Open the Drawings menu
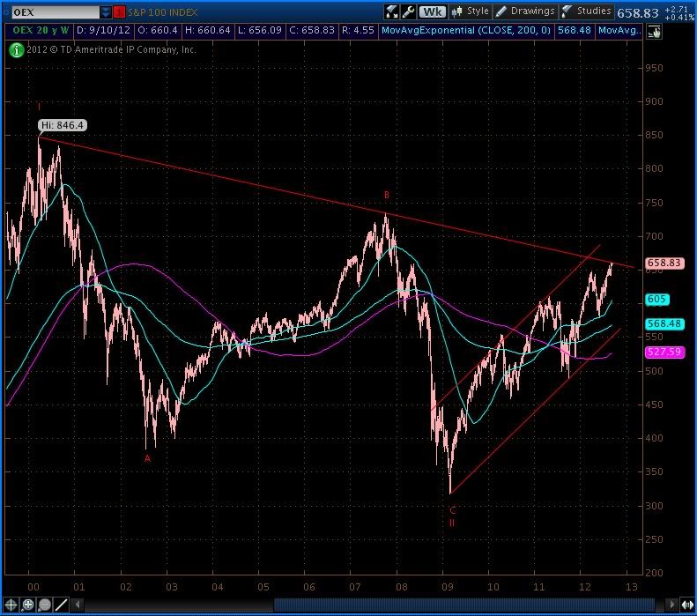 [525, 11]
